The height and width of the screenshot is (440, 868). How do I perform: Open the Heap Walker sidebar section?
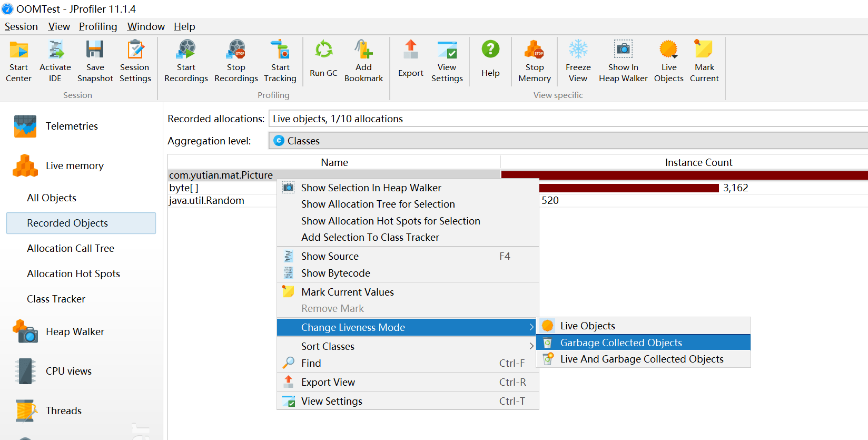(x=75, y=332)
